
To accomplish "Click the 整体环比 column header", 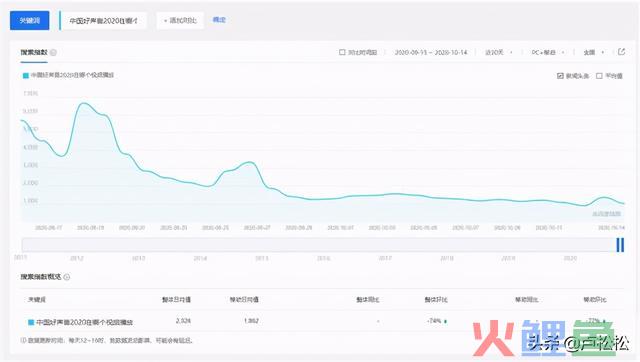I will (436, 300).
